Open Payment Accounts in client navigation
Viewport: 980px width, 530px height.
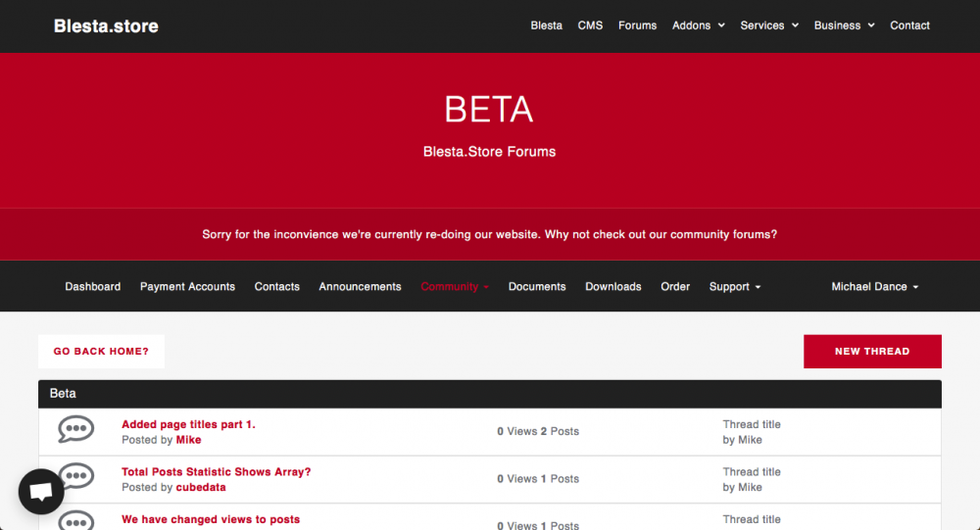tap(187, 286)
